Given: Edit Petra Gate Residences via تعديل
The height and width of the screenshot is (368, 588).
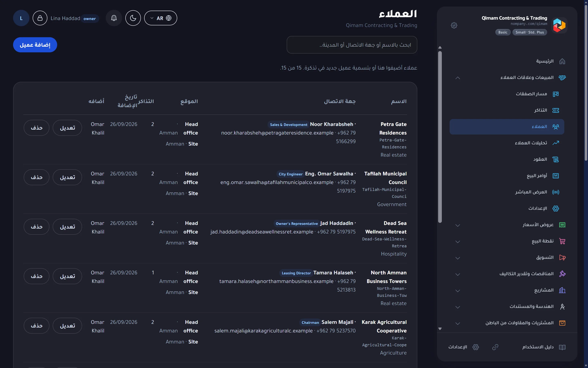Looking at the screenshot, I should point(67,128).
